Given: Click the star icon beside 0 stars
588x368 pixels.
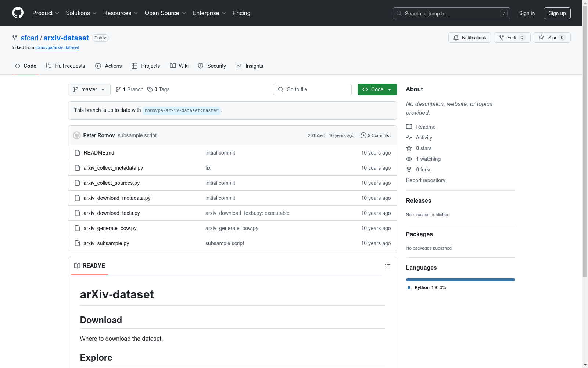Looking at the screenshot, I should [409, 148].
